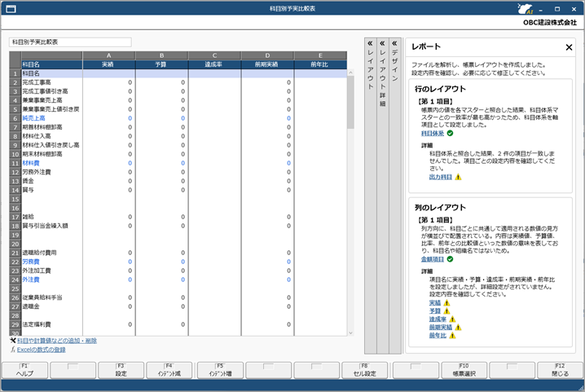Select the 純売上高 row name cell

coord(52,118)
